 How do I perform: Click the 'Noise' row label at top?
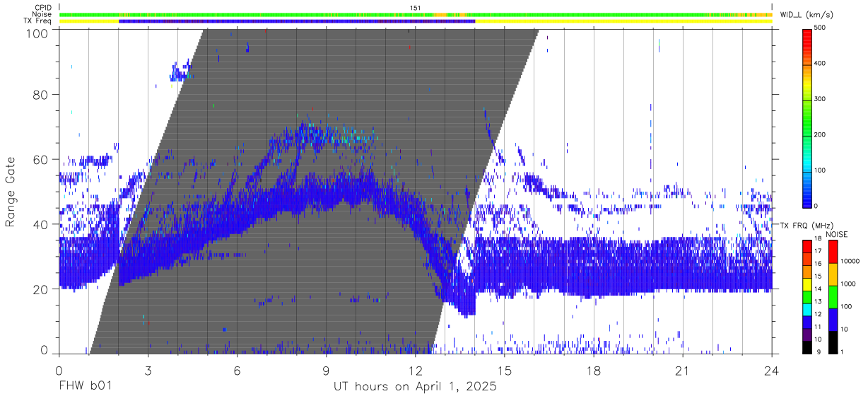42,14
